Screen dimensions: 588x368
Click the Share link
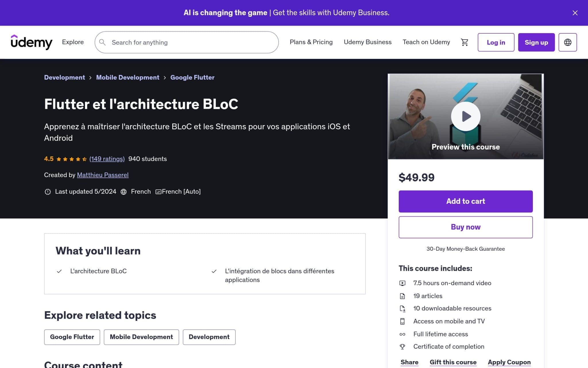click(x=409, y=362)
